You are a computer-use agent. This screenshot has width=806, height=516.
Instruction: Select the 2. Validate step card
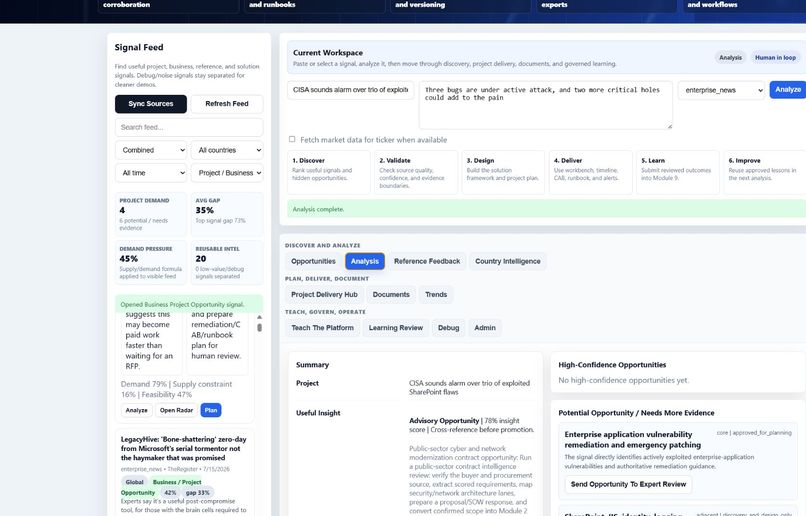point(416,172)
